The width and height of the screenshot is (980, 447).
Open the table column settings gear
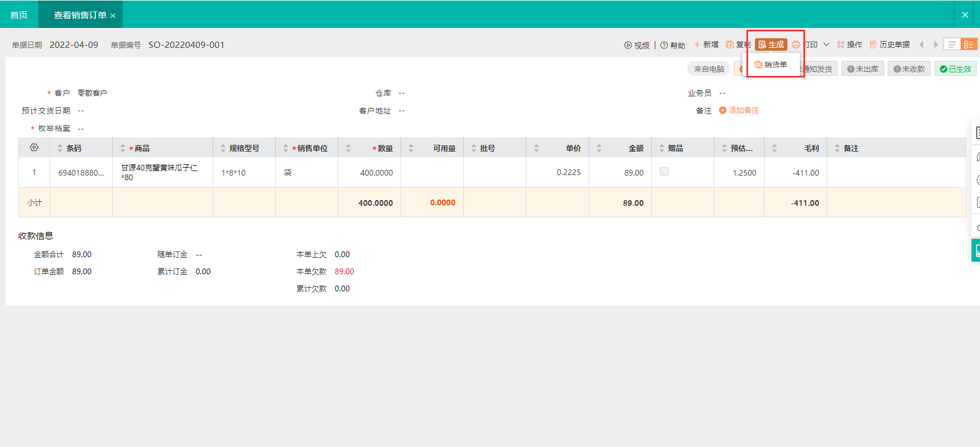click(x=34, y=148)
